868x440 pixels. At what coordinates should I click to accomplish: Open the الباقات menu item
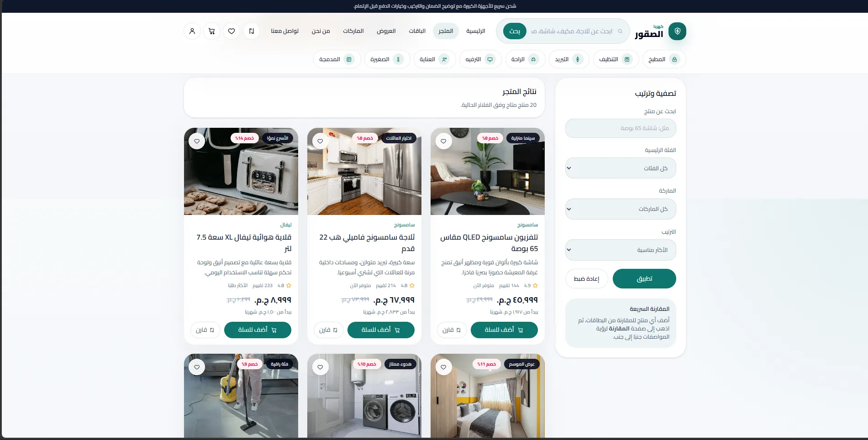tap(417, 31)
